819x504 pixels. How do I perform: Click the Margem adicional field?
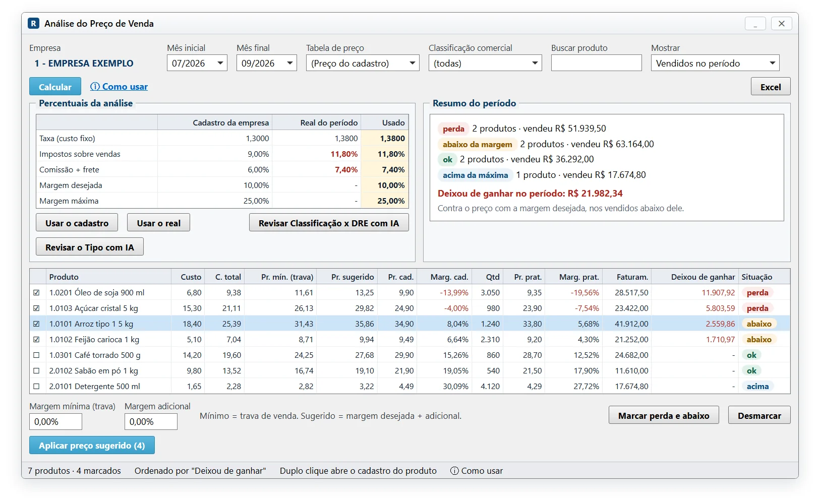(151, 422)
